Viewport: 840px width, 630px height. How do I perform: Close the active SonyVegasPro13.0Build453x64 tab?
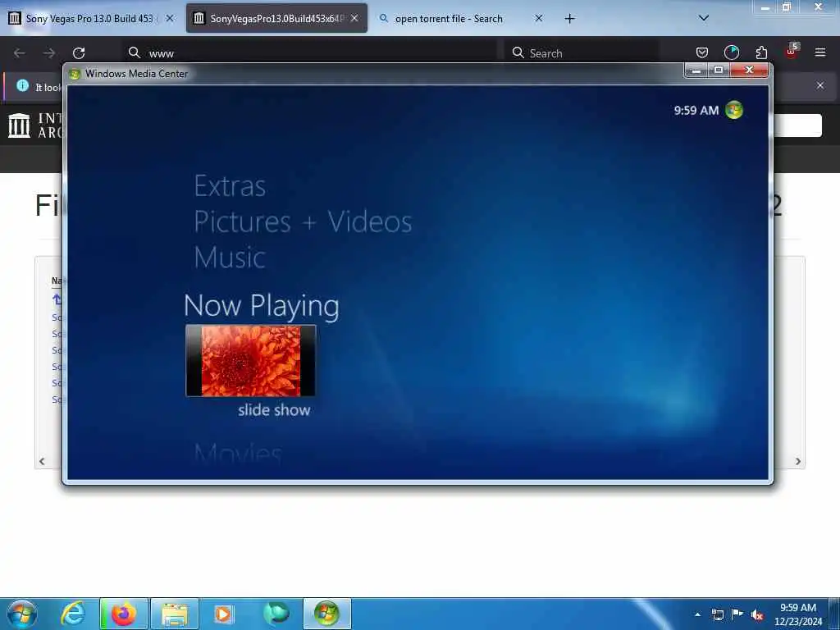pos(354,18)
